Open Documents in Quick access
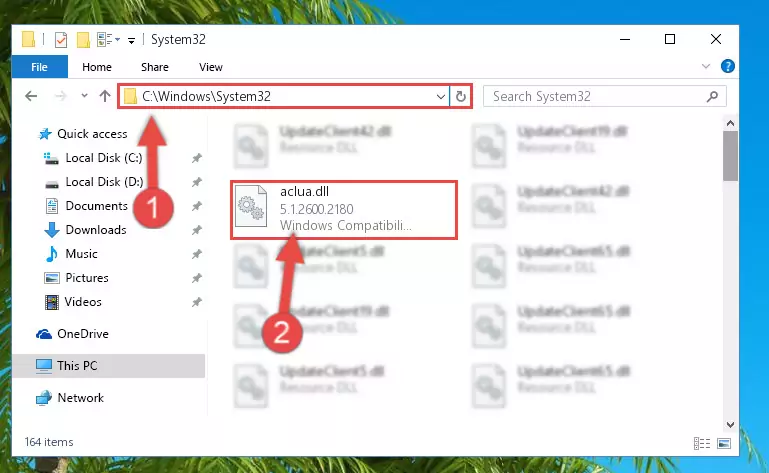The image size is (769, 473). click(96, 206)
